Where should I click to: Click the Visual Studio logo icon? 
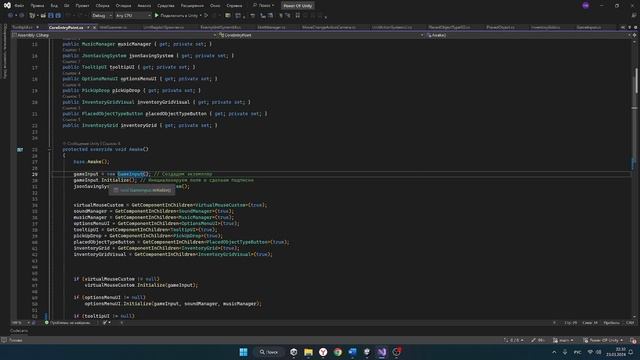7,5
